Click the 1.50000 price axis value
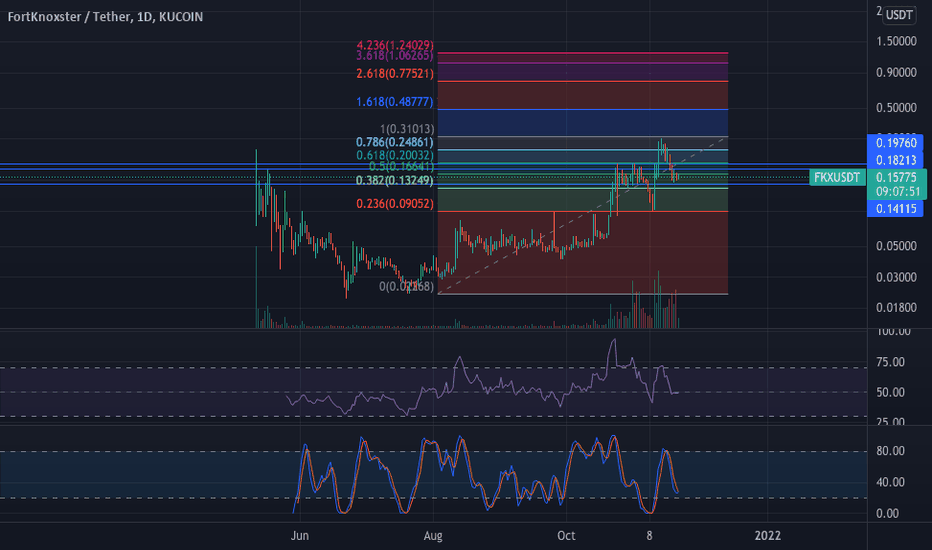This screenshot has height=550, width=932. [x=896, y=41]
